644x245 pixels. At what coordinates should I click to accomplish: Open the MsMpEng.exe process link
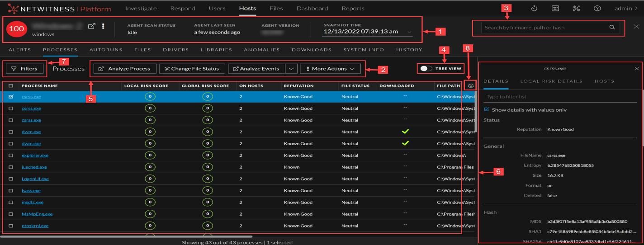tap(37, 214)
